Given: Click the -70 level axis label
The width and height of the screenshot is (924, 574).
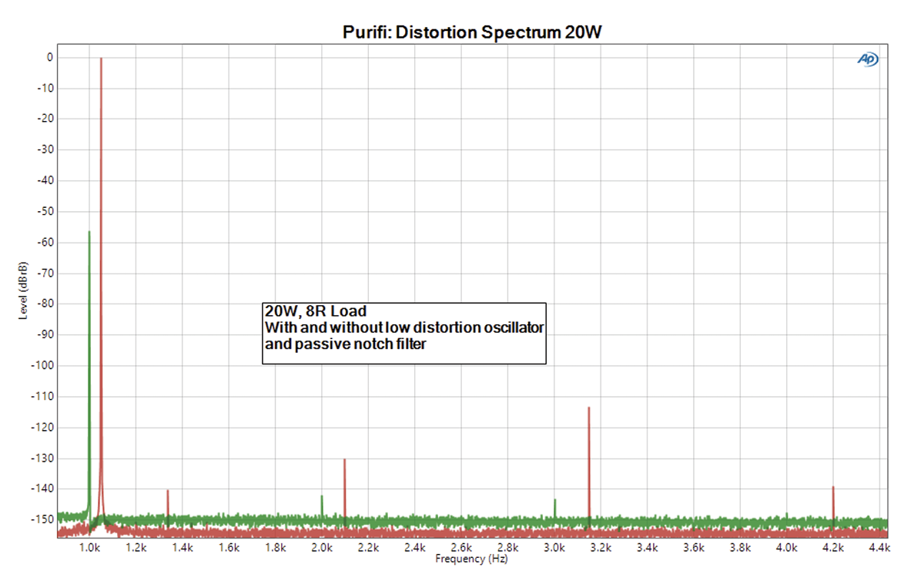Looking at the screenshot, I should click(x=44, y=273).
